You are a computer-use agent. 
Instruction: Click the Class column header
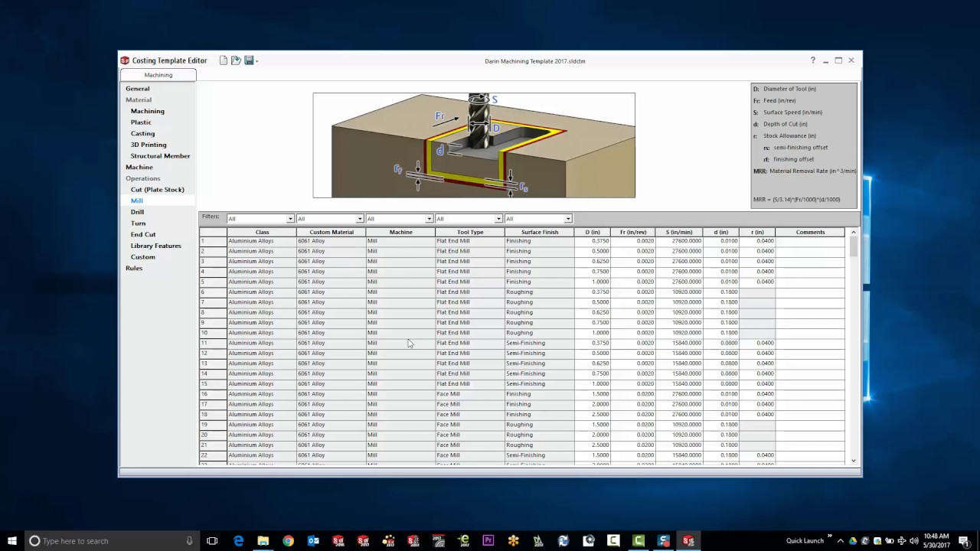point(262,232)
